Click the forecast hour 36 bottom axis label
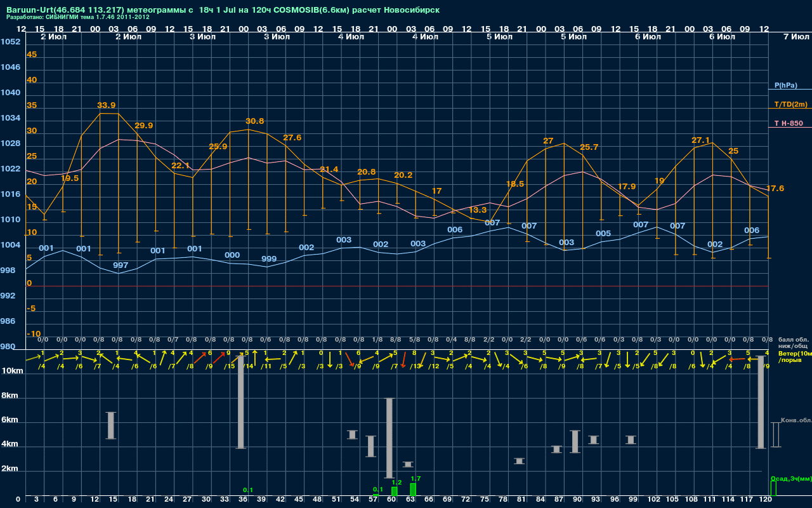 pos(244,500)
